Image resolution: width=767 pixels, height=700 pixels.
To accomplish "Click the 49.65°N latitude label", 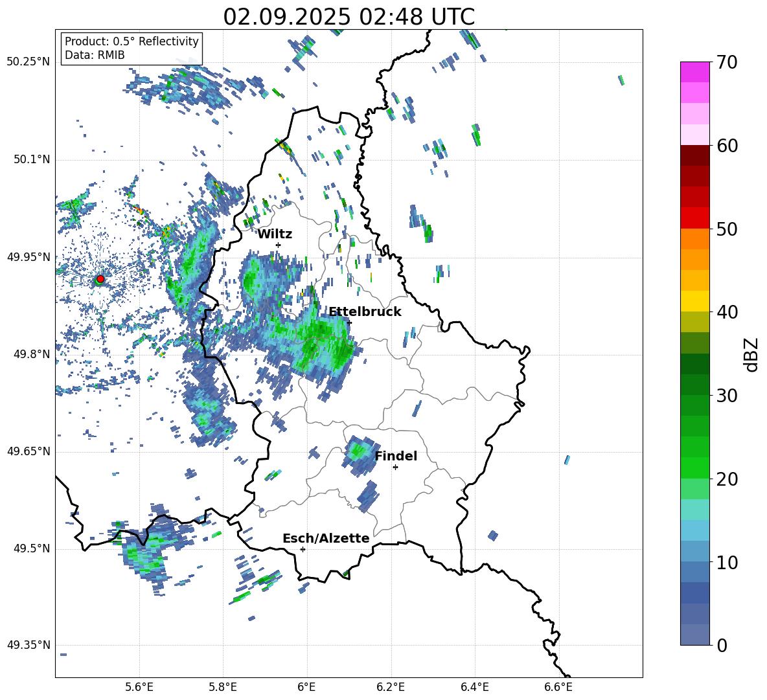I will 29,451.
